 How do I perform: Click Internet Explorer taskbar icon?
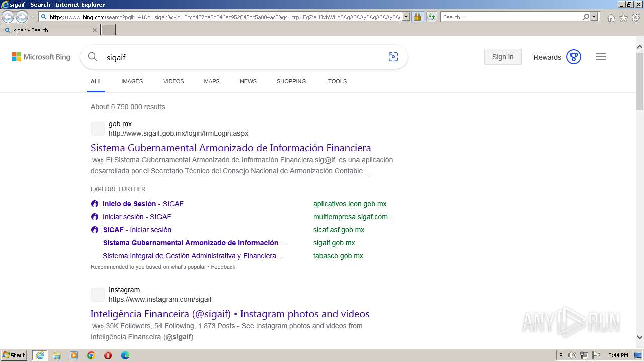coord(39,355)
